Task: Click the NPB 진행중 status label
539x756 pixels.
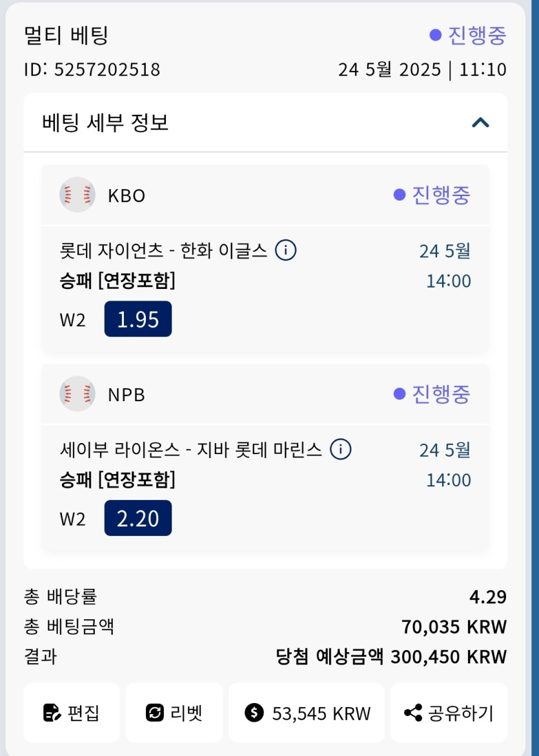Action: [x=432, y=394]
